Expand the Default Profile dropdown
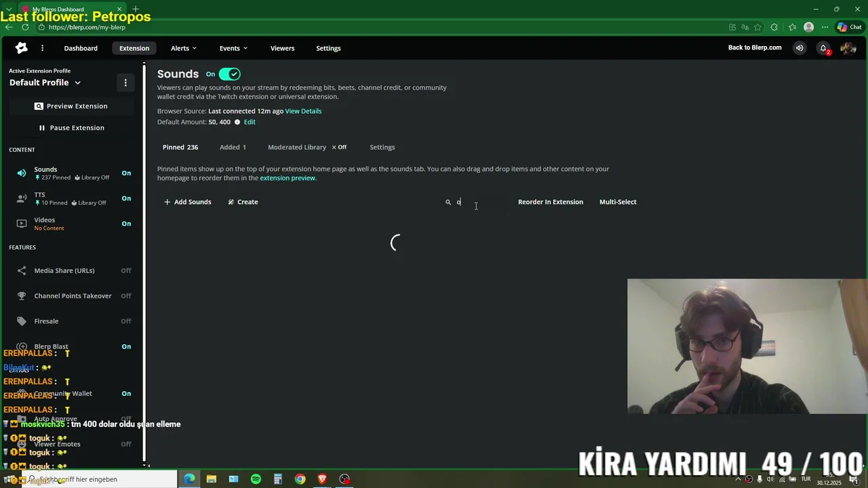The height and width of the screenshot is (488, 868). (77, 83)
